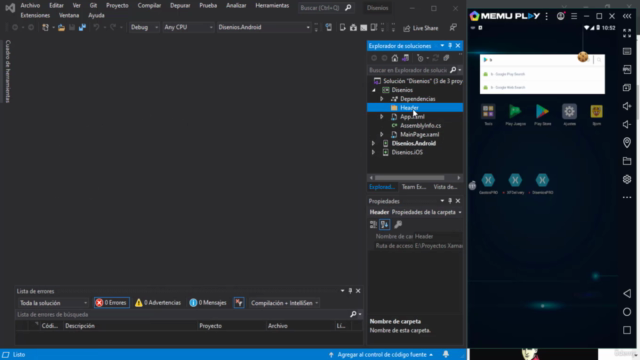Click the Live Share icon in toolbar
The width and height of the screenshot is (640, 360).
[x=407, y=28]
